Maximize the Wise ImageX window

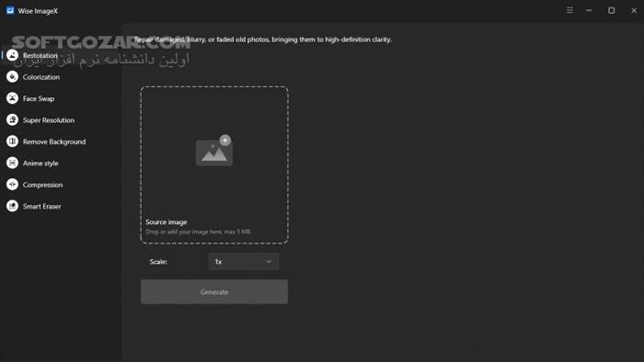pyautogui.click(x=611, y=10)
